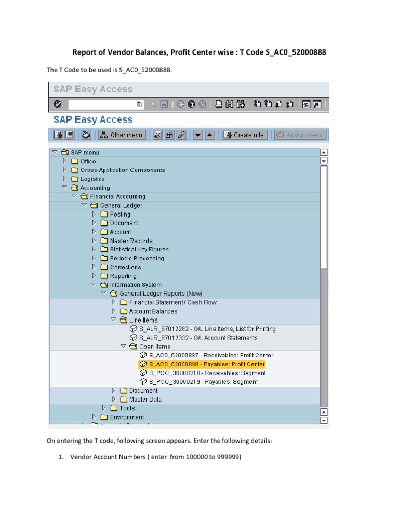Viewport: 399px width, 532px height.
Task: Expand Financial Statement / Cash Flow folder
Action: (114, 302)
